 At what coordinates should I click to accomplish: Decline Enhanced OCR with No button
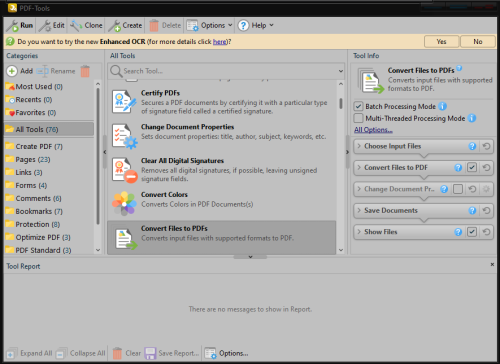click(478, 42)
